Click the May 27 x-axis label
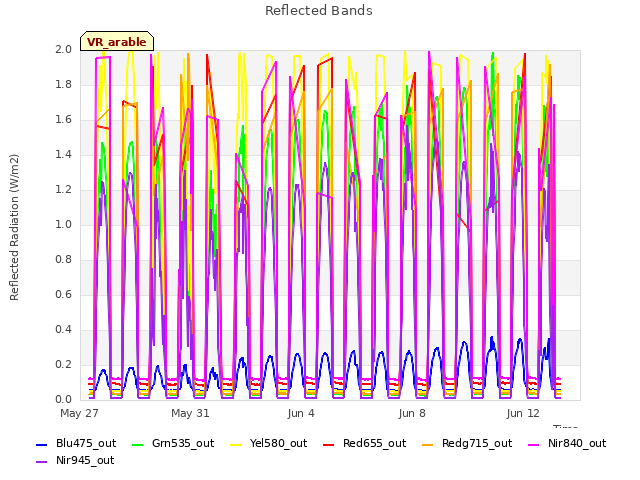The height and width of the screenshot is (480, 640). point(79,413)
